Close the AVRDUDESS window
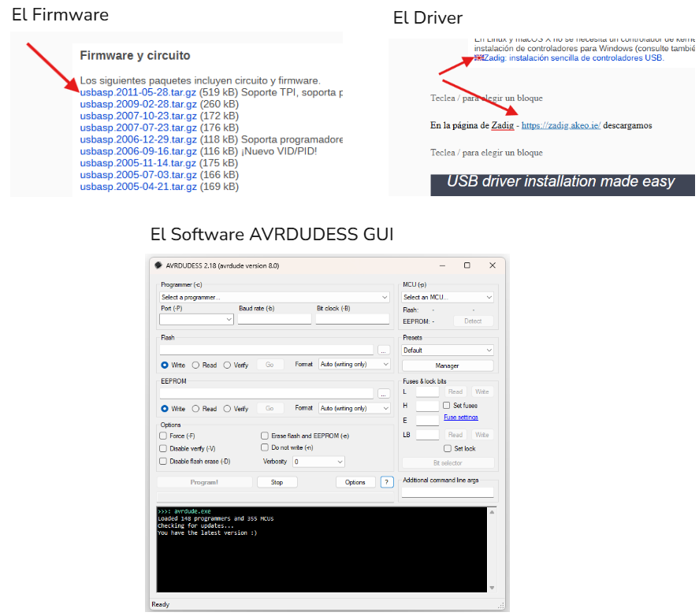This screenshot has height=616, width=699. [493, 265]
